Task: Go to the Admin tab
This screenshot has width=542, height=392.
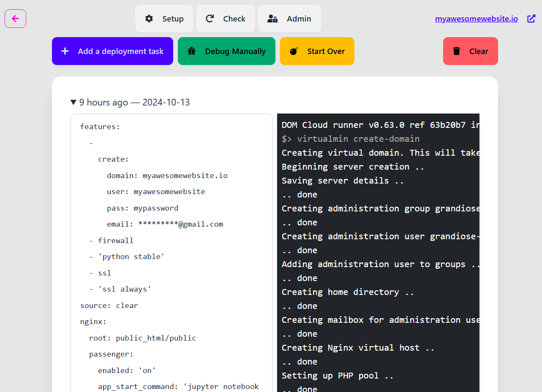Action: (x=299, y=19)
